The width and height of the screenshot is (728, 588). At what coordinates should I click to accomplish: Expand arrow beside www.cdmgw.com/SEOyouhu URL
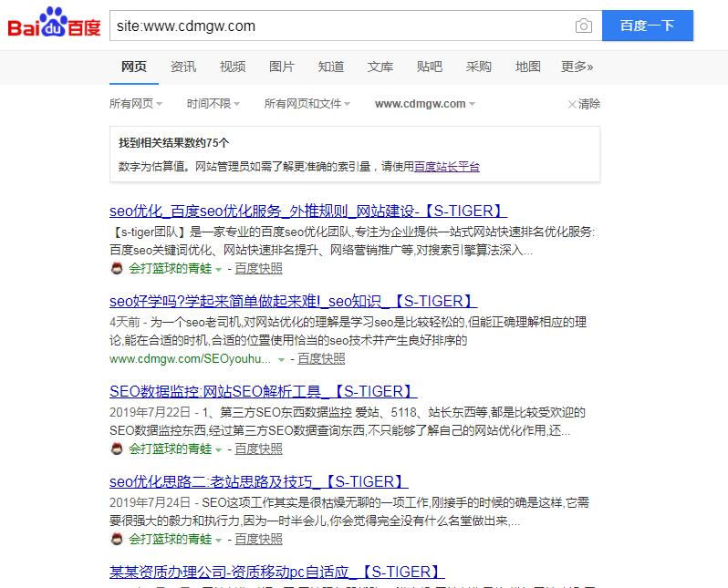[x=281, y=360]
